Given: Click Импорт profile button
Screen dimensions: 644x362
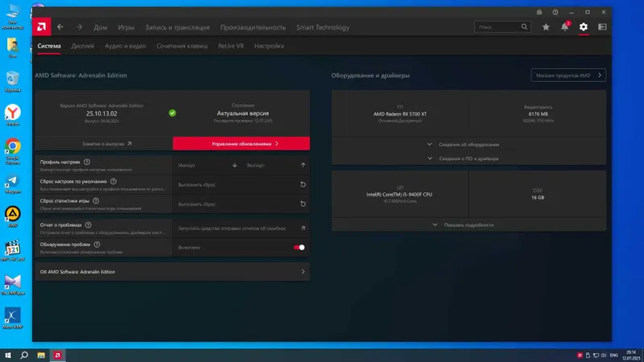Looking at the screenshot, I should tap(207, 165).
